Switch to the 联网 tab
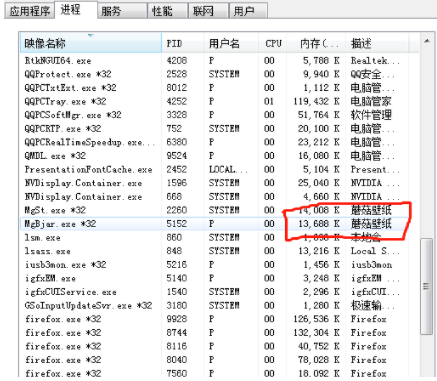 coord(208,11)
